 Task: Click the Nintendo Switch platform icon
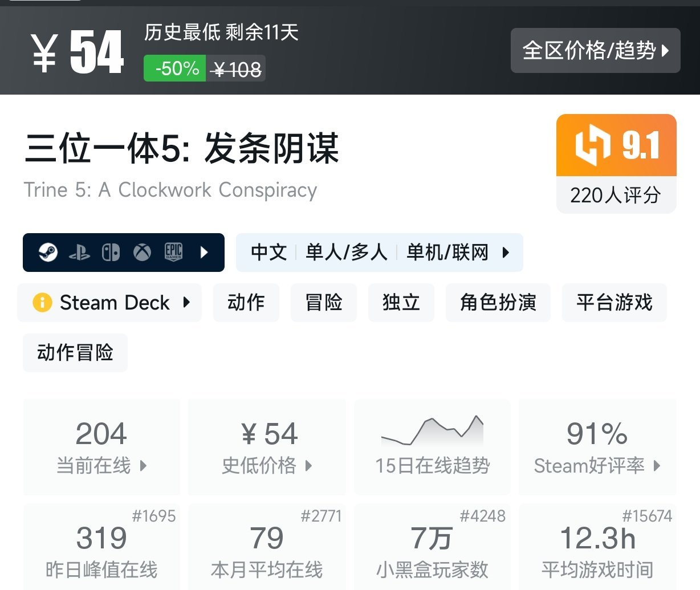tap(111, 252)
